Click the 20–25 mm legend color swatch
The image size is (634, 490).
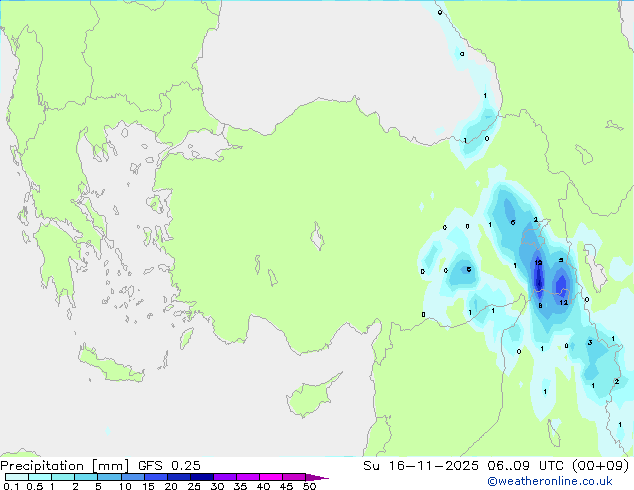point(178,477)
